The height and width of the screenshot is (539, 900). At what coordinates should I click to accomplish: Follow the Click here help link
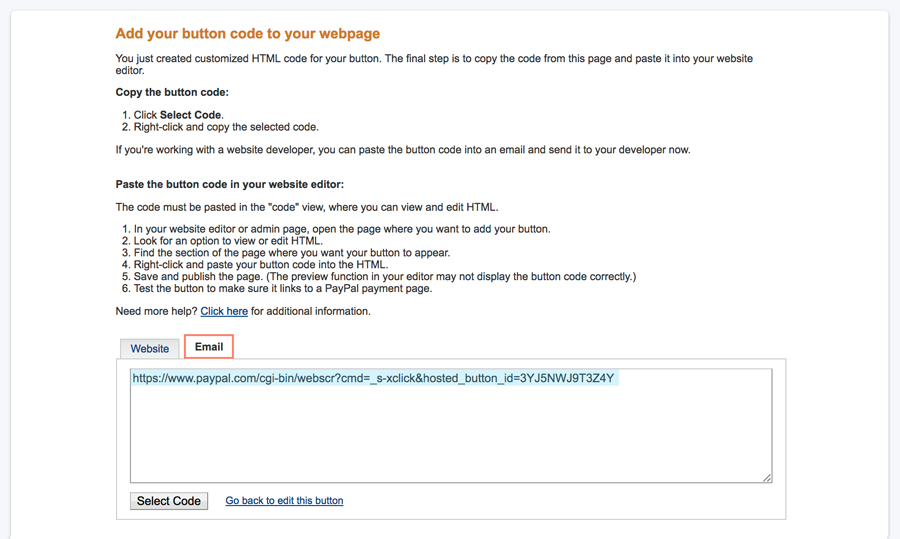pyautogui.click(x=224, y=311)
